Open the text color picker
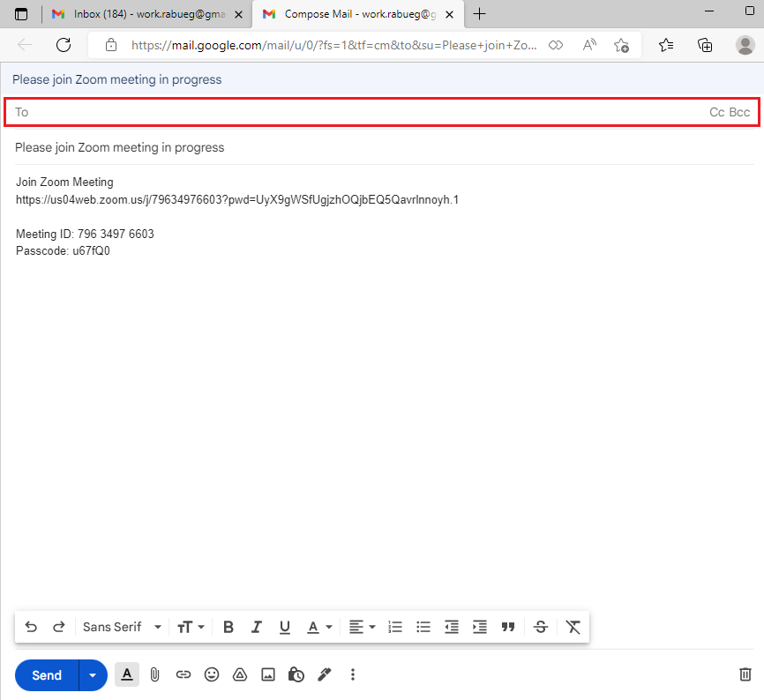This screenshot has width=764, height=700. tap(319, 627)
